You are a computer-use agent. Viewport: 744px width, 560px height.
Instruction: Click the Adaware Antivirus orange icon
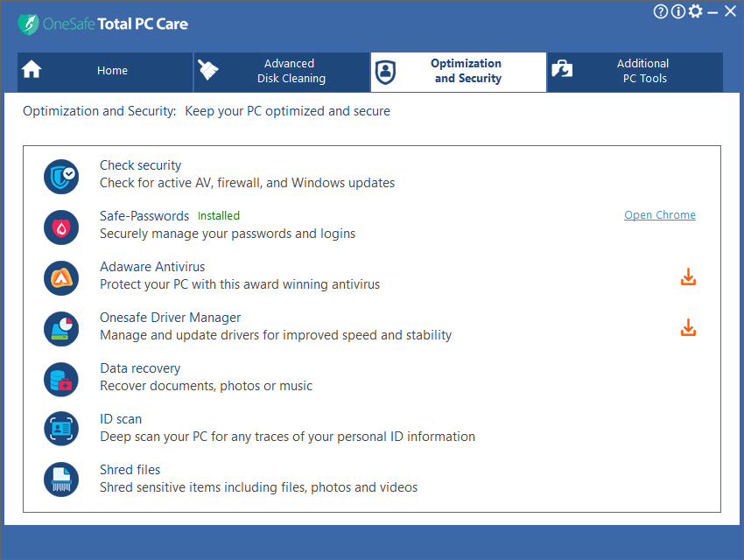(61, 278)
